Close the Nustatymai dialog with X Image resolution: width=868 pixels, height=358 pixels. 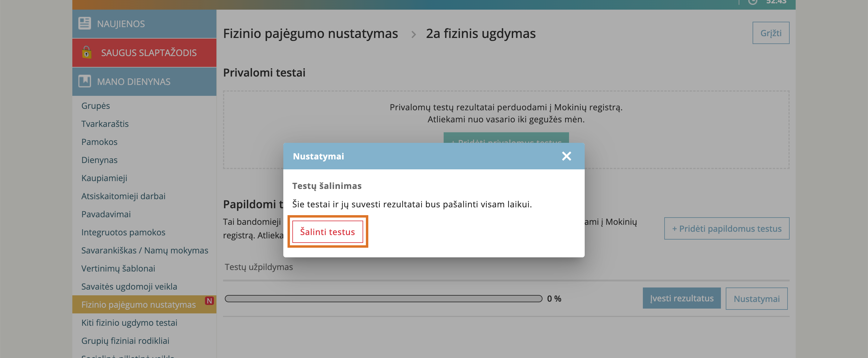point(566,156)
